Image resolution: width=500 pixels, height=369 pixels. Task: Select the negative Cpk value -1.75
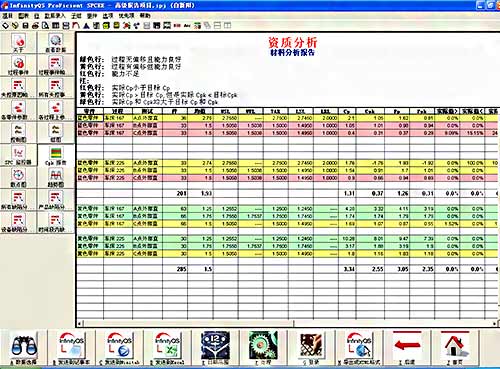point(370,163)
